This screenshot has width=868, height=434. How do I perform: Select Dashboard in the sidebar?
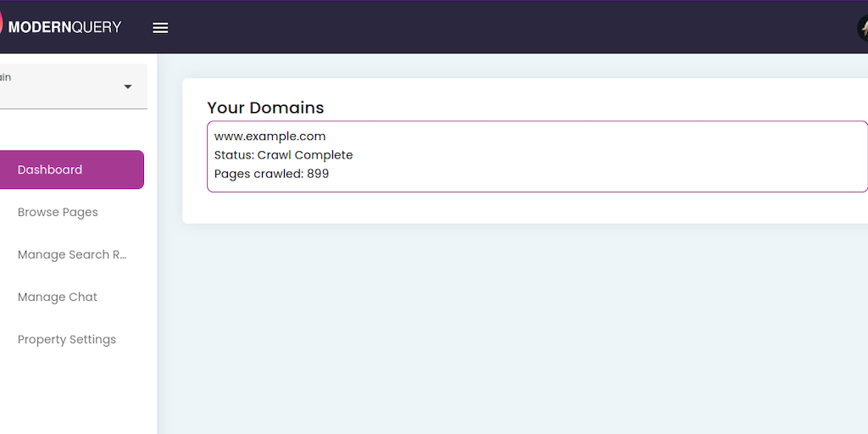point(71,170)
